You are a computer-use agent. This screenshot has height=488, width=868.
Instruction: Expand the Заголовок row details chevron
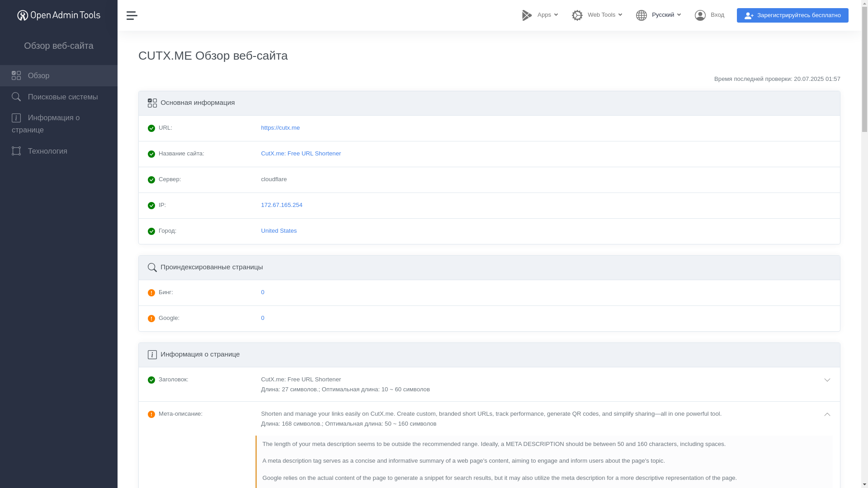coord(827,380)
